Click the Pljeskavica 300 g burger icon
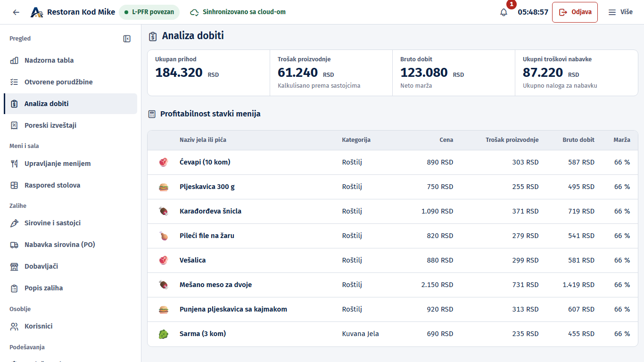 click(x=163, y=187)
